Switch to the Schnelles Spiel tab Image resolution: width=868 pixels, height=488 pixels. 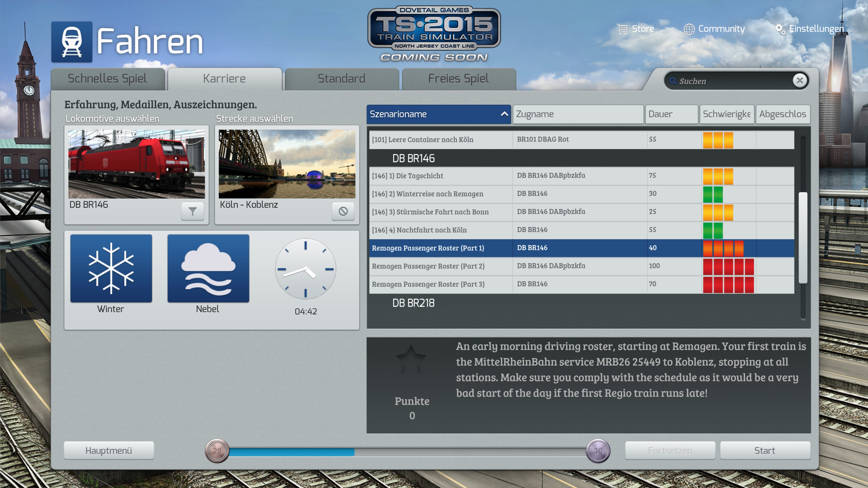tap(108, 79)
